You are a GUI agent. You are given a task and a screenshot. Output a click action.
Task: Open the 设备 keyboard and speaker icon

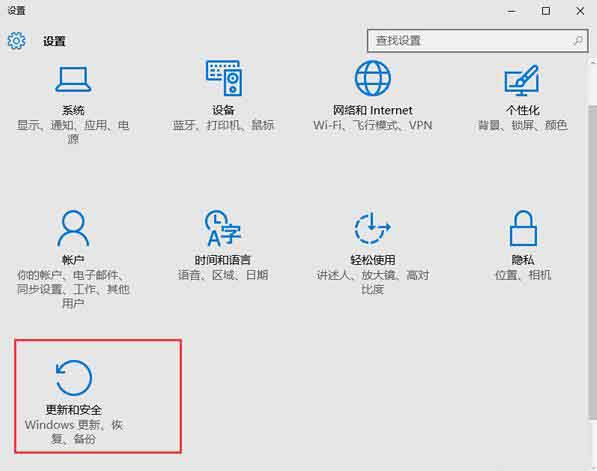tap(224, 78)
